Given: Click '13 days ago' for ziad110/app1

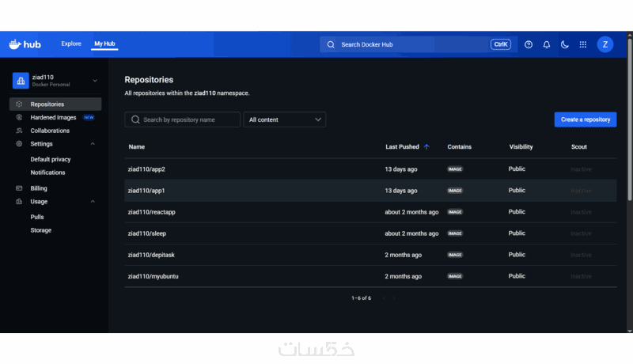Looking at the screenshot, I should coord(401,191).
